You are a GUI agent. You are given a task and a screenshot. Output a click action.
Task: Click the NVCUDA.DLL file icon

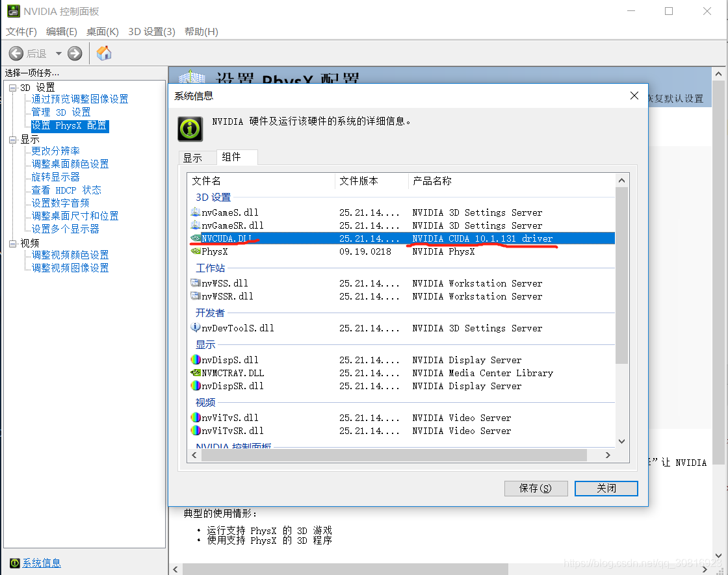coord(196,238)
